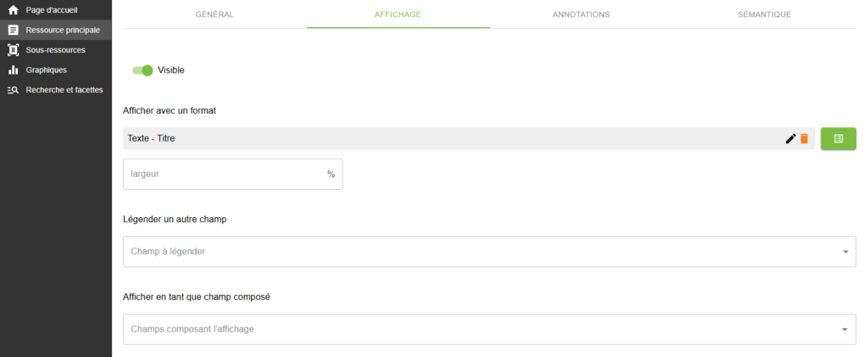Viewport: 868px width, 357px height.
Task: Go to Recherche et facettes in the sidebar
Action: click(x=55, y=90)
